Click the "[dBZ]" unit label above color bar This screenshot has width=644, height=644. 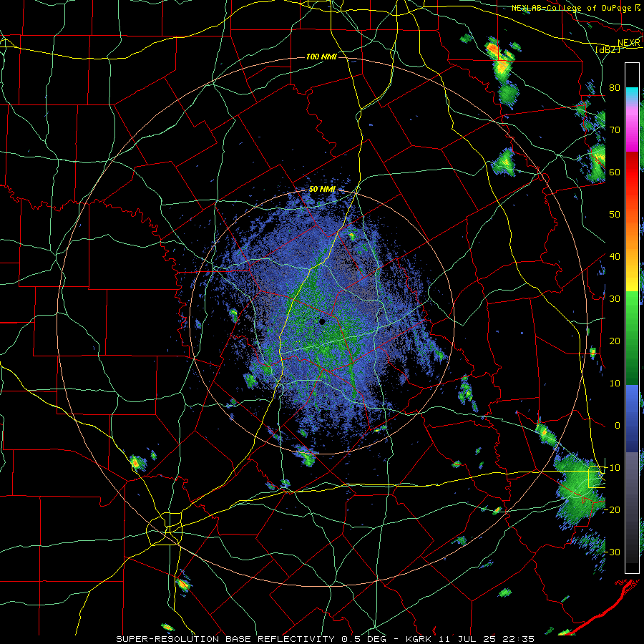coord(608,49)
